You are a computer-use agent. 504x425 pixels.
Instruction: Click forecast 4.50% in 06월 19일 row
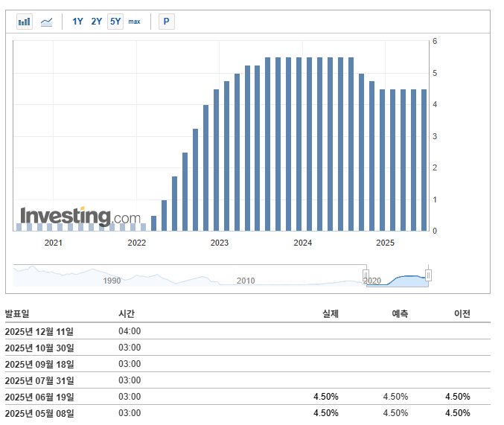(x=395, y=397)
